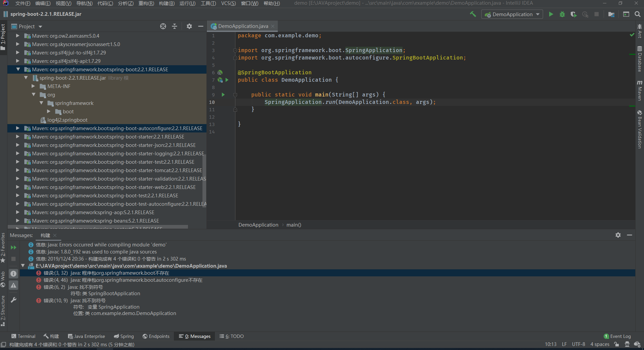Run DemoApplication with the green play button
The width and height of the screenshot is (644, 350).
(x=551, y=14)
